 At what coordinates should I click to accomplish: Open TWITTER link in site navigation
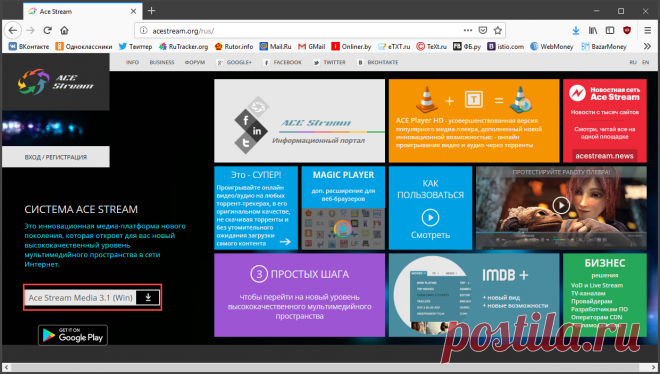(x=329, y=62)
